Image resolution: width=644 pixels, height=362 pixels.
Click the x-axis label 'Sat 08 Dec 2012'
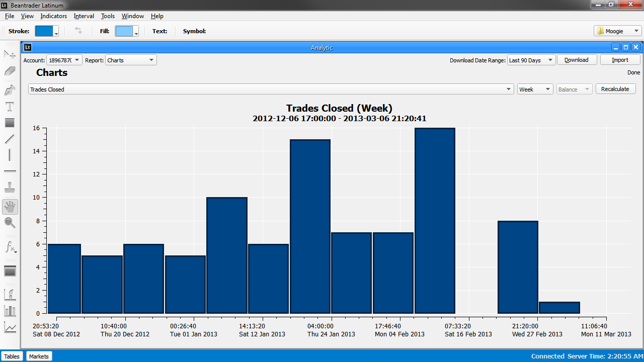click(56, 334)
